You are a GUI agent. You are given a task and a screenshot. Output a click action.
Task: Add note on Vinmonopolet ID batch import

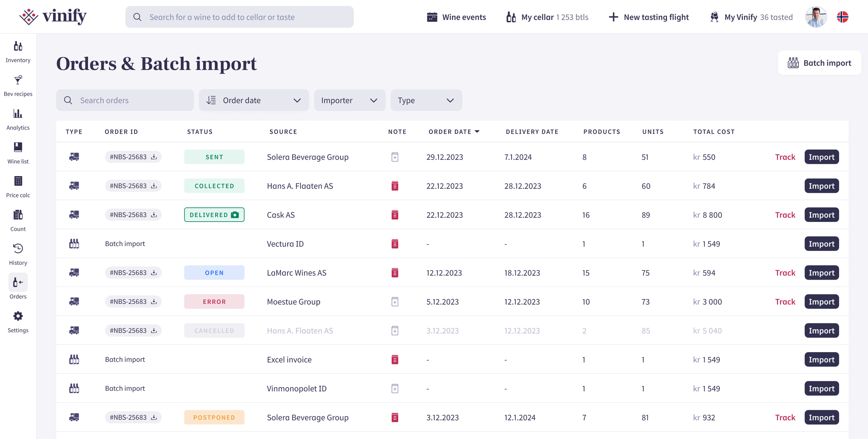point(395,389)
